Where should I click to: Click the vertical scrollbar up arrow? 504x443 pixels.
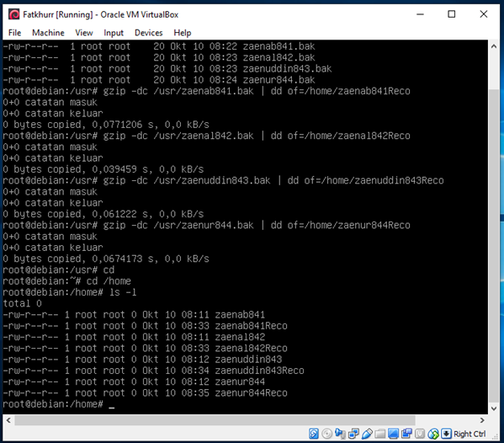(494, 46)
